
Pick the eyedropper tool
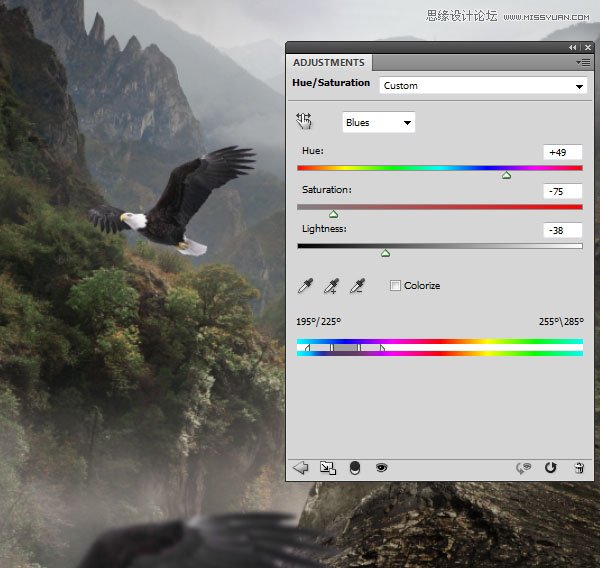[305, 286]
